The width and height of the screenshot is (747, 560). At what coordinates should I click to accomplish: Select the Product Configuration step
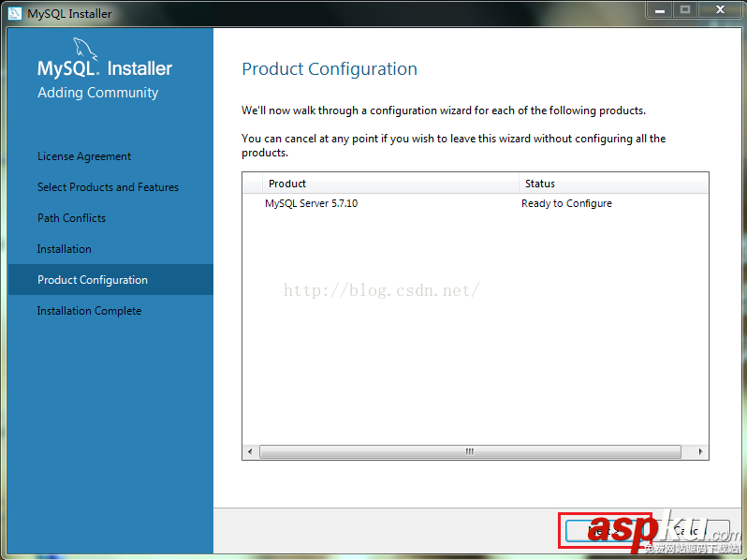click(110, 280)
